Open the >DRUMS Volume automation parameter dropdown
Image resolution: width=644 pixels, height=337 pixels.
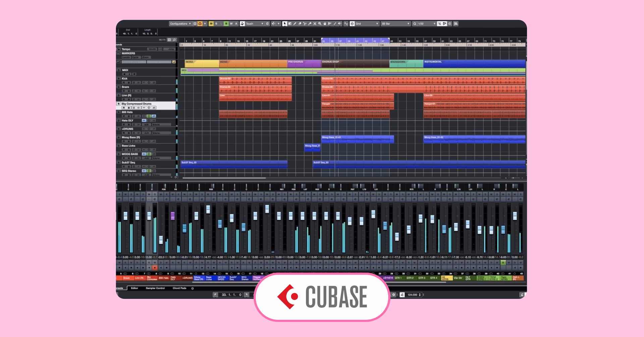[162, 133]
